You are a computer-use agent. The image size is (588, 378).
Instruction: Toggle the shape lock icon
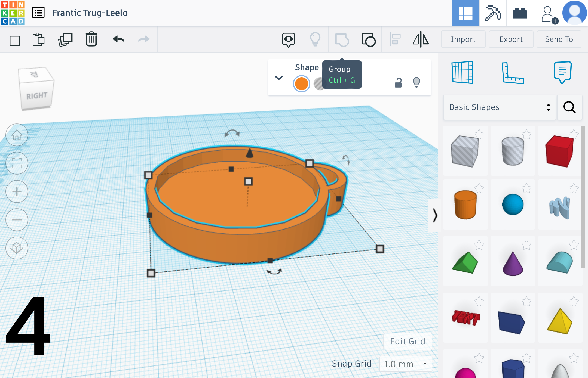398,82
